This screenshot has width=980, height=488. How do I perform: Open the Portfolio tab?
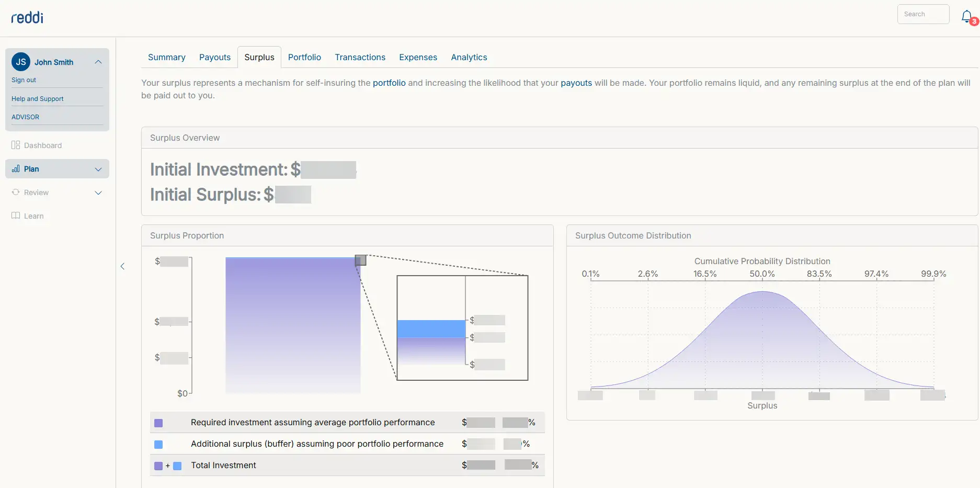click(304, 57)
